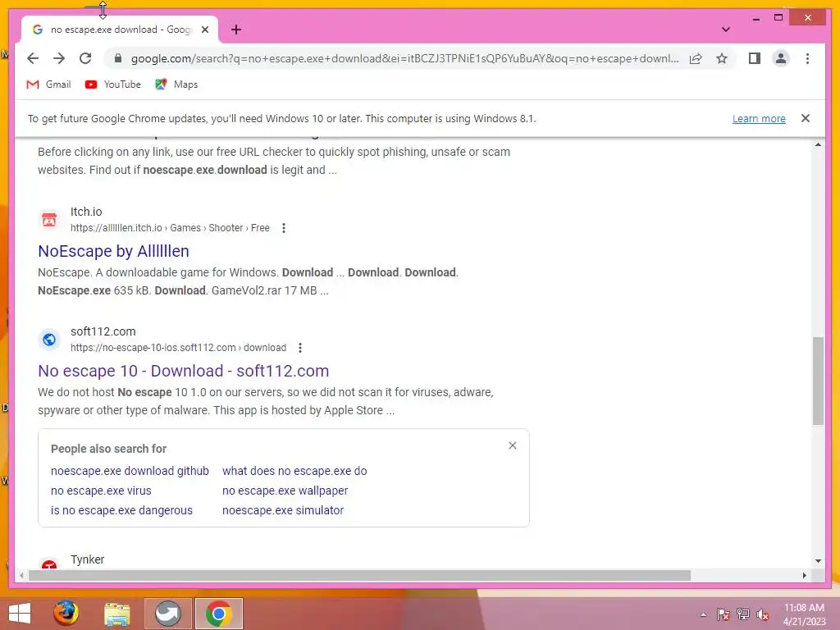Click the horizontal scrollbar thumb

tap(359, 575)
